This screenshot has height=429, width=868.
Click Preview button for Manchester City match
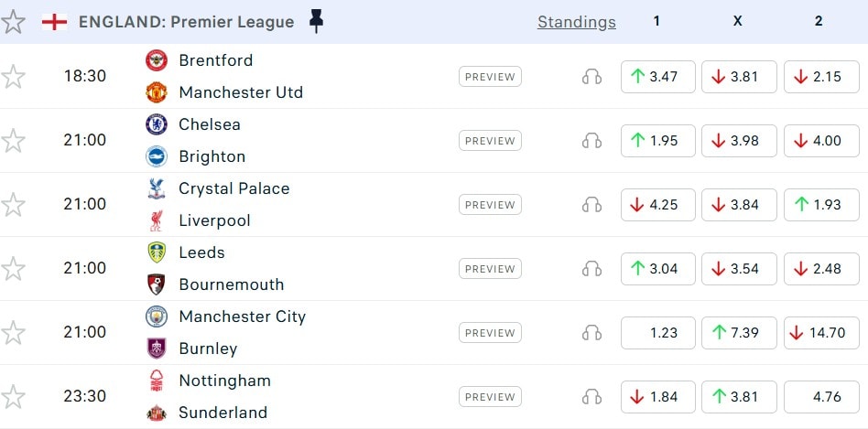[x=490, y=333]
